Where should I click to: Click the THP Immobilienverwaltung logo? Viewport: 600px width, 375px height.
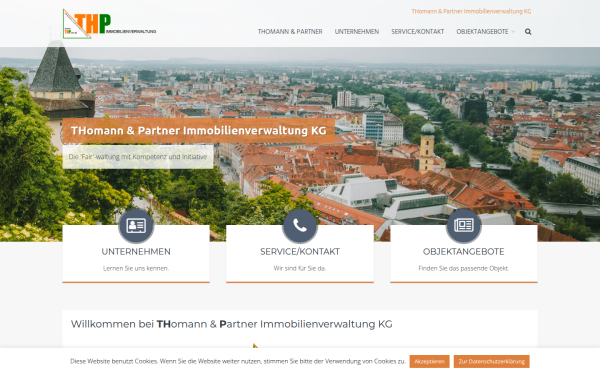(109, 24)
